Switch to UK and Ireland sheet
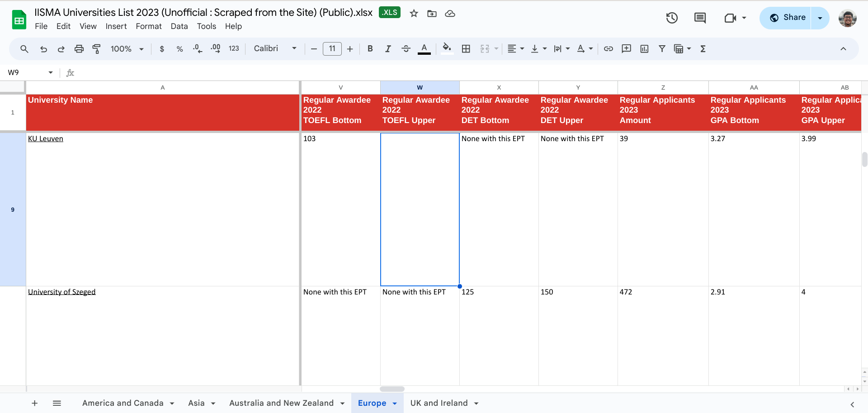The height and width of the screenshot is (413, 868). [x=439, y=403]
